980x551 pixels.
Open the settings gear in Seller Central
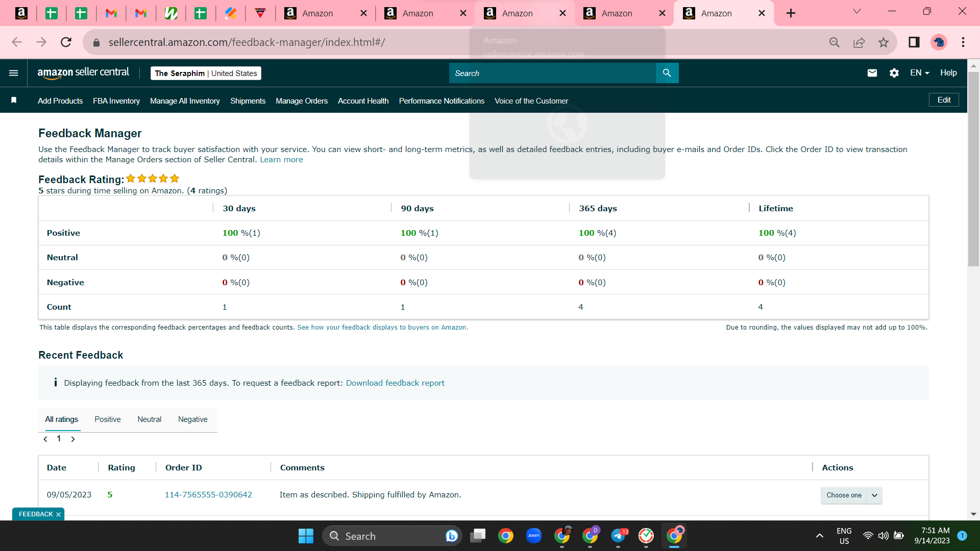[894, 73]
